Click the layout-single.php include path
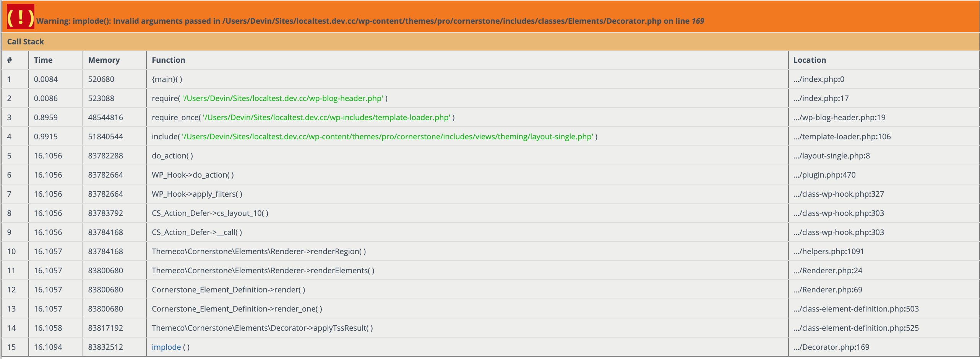The height and width of the screenshot is (359, 980). 388,137
